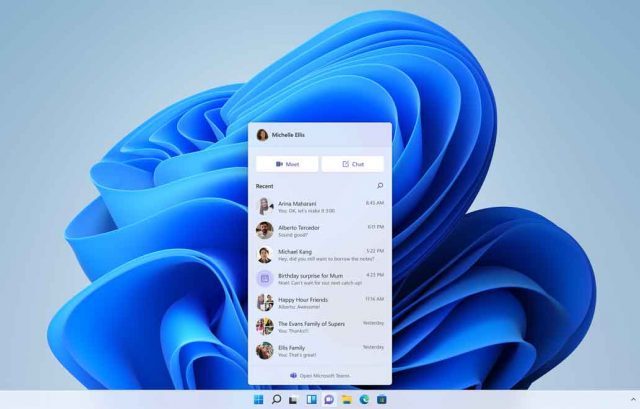Screen dimensions: 640x409
Task: Start a meeting with Meet button
Action: coord(286,164)
